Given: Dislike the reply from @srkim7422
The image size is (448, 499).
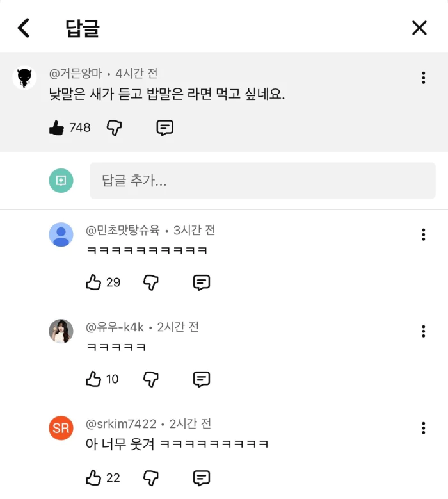Looking at the screenshot, I should click(150, 478).
